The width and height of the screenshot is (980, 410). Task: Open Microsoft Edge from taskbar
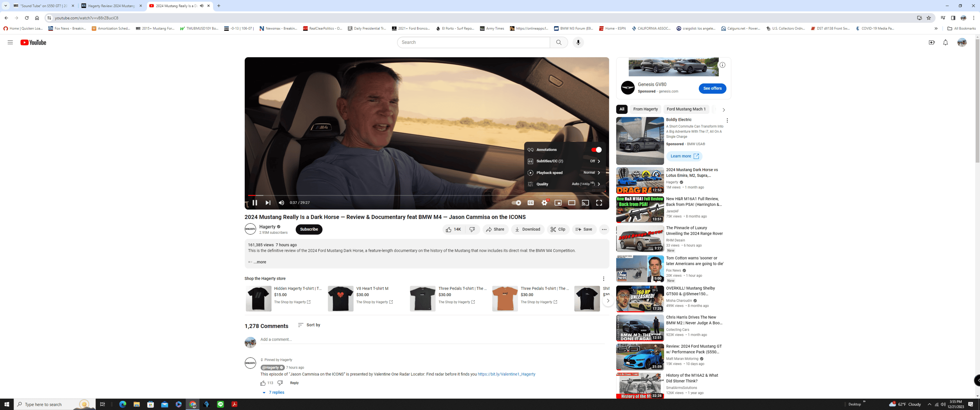point(122,404)
